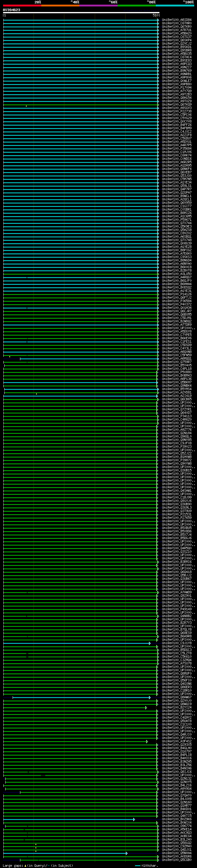Click alignment arrowhead for UniRef100_A3F4S2

coord(147,742)
